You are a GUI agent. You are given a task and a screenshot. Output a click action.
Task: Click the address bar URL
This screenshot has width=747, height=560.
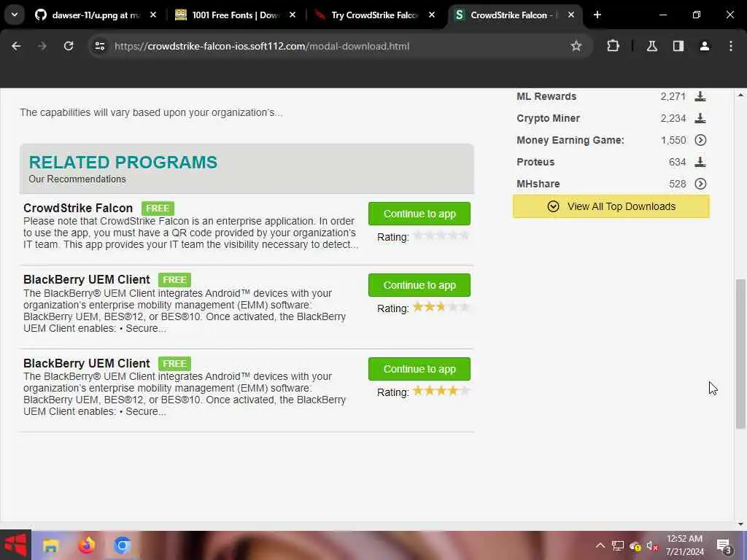[262, 46]
